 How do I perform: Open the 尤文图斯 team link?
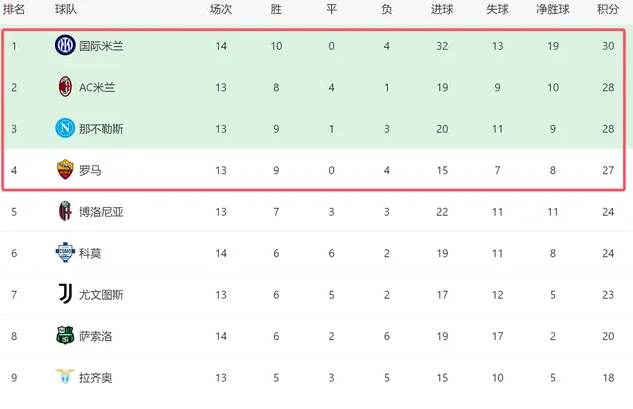coord(101,295)
